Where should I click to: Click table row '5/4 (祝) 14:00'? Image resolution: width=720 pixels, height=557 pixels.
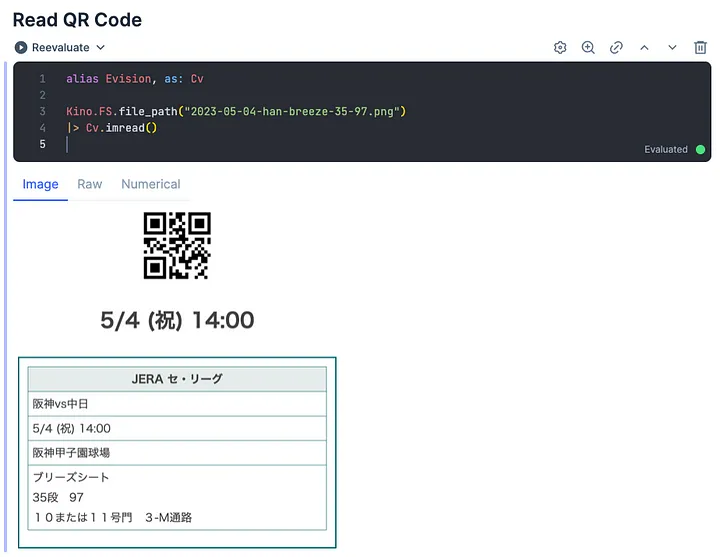(177, 428)
